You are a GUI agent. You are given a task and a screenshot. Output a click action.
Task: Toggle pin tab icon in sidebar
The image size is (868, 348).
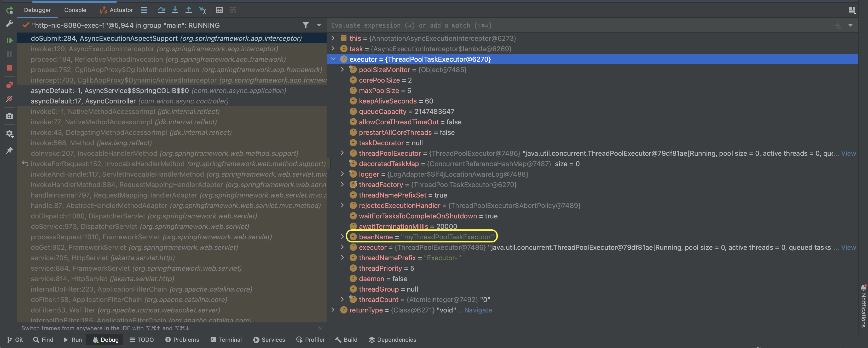9,150
